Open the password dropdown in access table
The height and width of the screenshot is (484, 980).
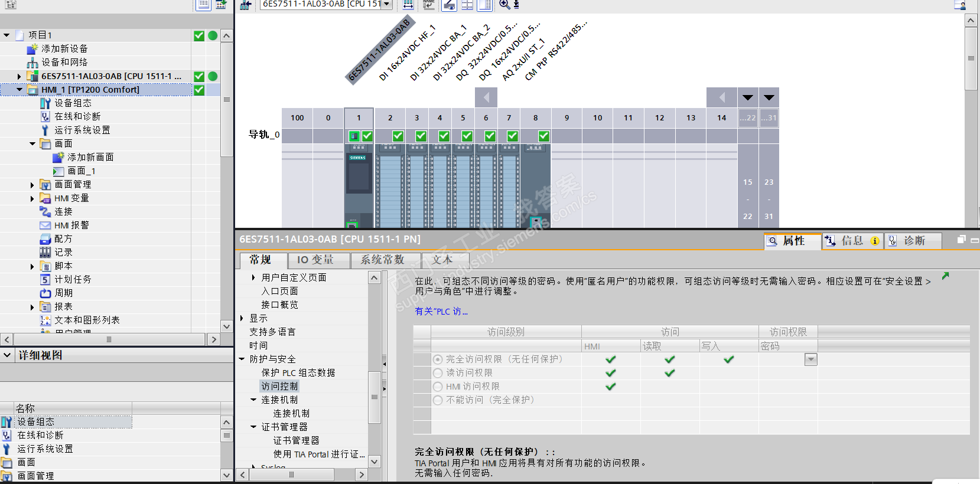point(811,359)
